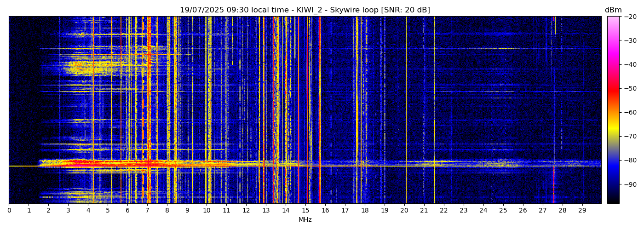Viewport: 644px width, 230px height.
Task: Select the 14 MHz axis tick label
Action: [x=286, y=211]
